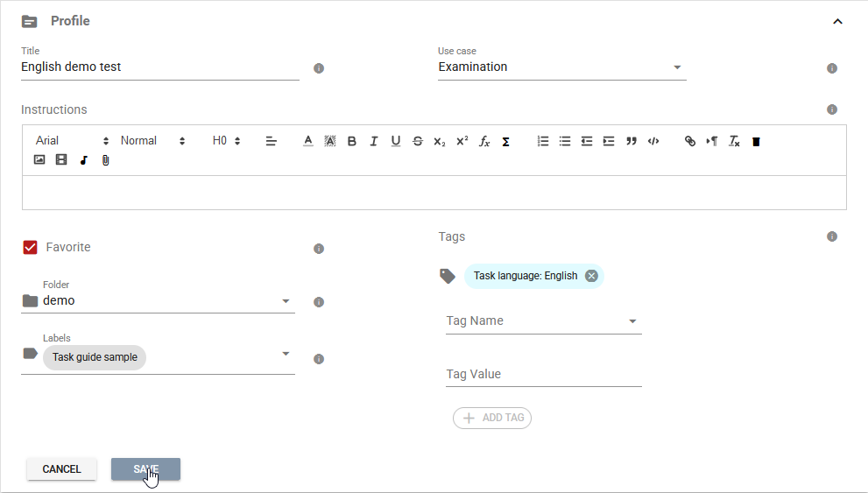This screenshot has height=493, width=868.
Task: Open the Arial font selector
Action: 72,141
